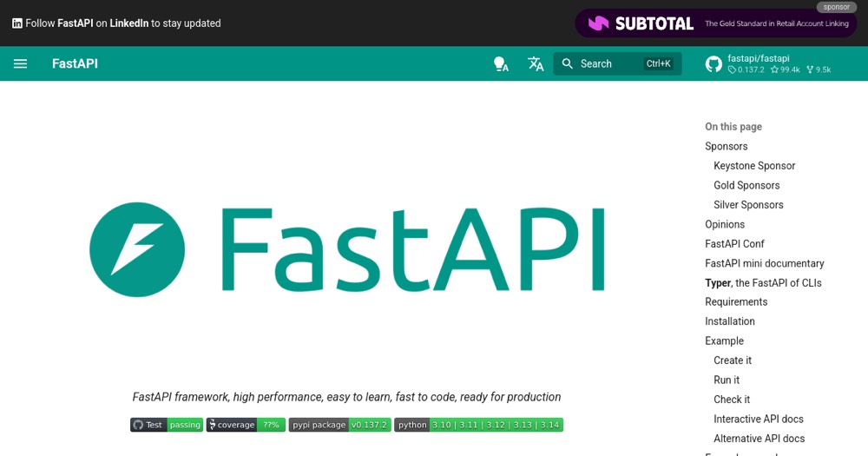Click the Search magnifier icon

568,63
